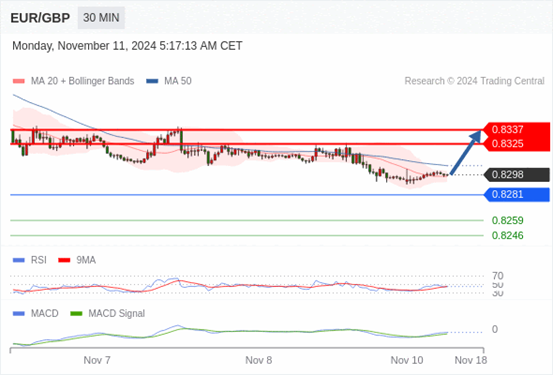Click the Nov 18 date marker
The image size is (553, 375).
(471, 360)
